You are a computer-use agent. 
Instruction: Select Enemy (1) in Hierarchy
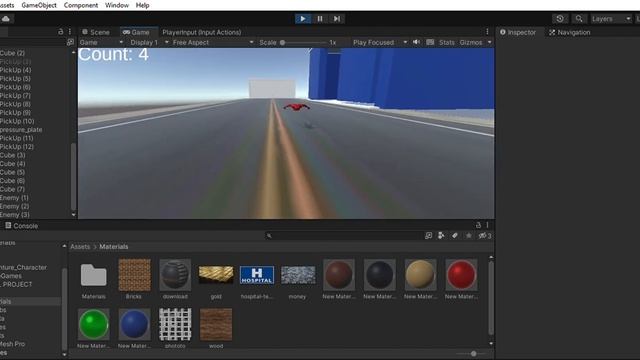pyautogui.click(x=14, y=198)
